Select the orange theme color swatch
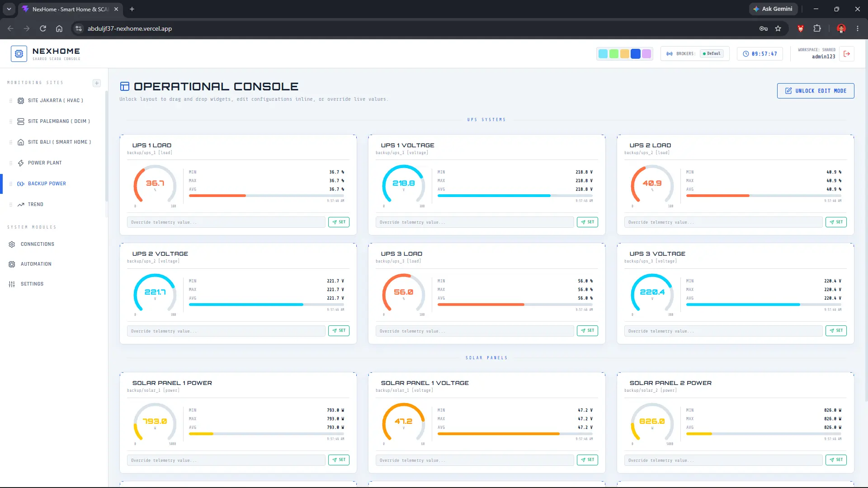The width and height of the screenshot is (868, 488). pos(625,54)
